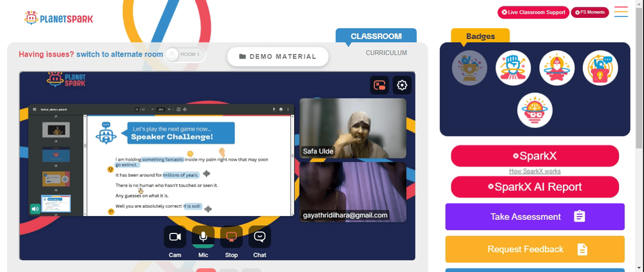Viewport: 644px width, 272px height.
Task: Click audio waveform icon beside millions of years
Action: pyautogui.click(x=207, y=174)
